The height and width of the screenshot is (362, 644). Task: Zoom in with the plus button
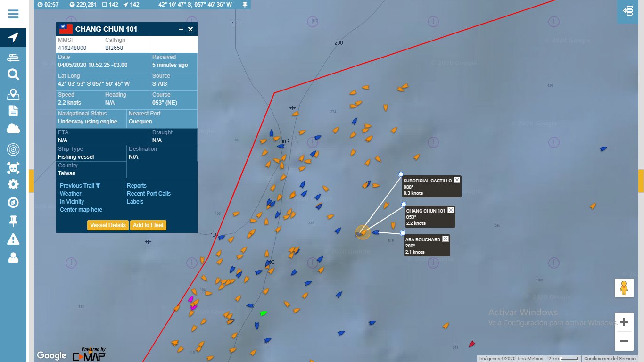pos(624,322)
